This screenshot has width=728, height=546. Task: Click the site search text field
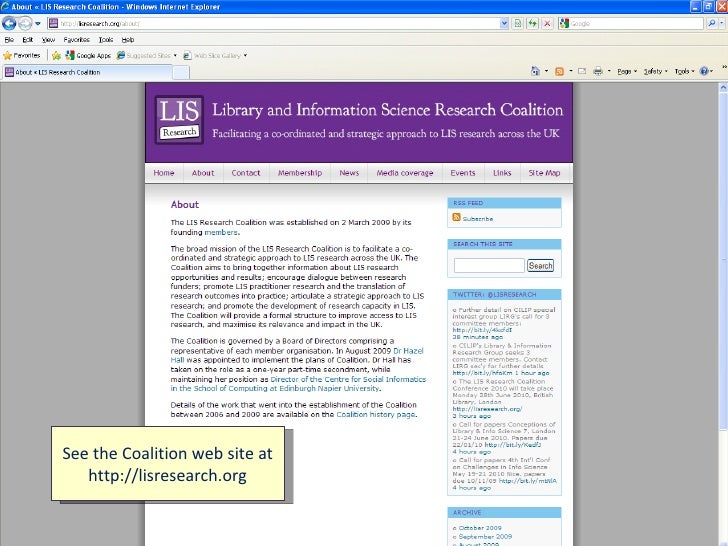point(489,266)
